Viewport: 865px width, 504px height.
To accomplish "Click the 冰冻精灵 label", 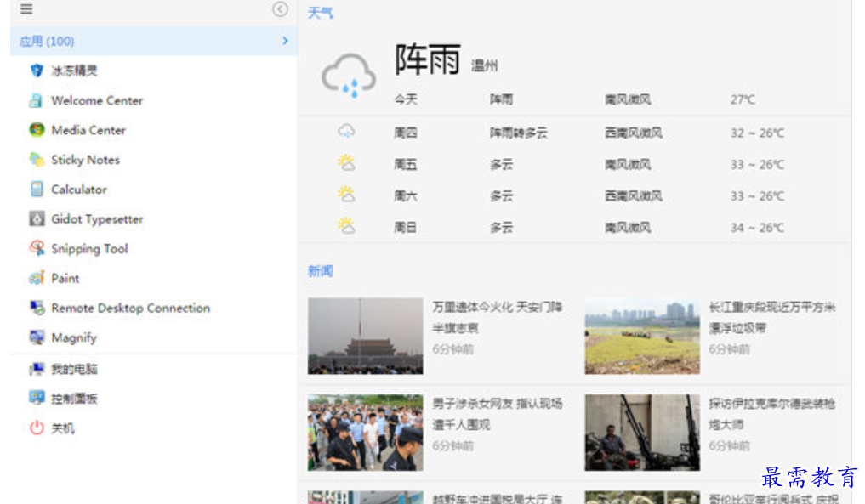I will [74, 71].
